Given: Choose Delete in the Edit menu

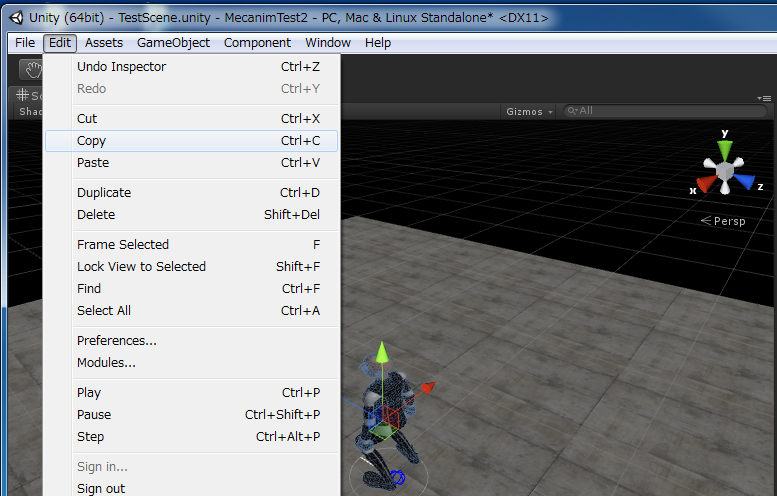Looking at the screenshot, I should (191, 215).
